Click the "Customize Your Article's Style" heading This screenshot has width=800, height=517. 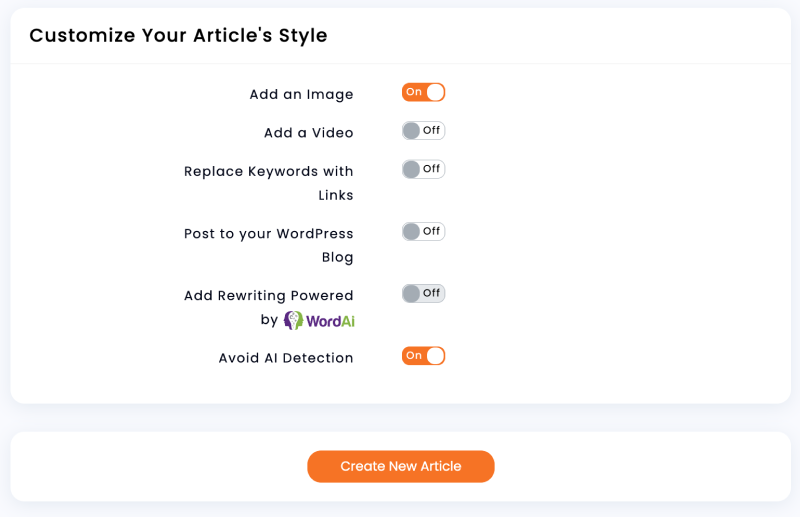(178, 36)
